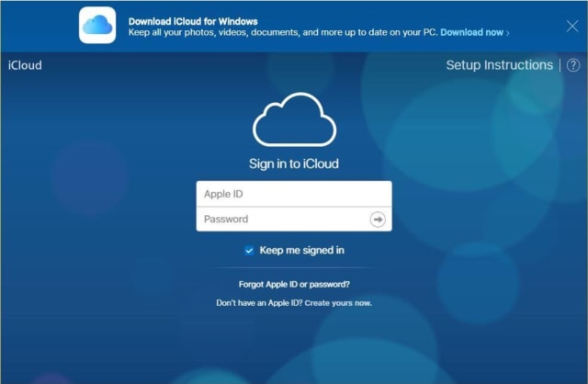Uncheck Keep me signed in checkbox
This screenshot has height=384, width=588.
[x=249, y=250]
